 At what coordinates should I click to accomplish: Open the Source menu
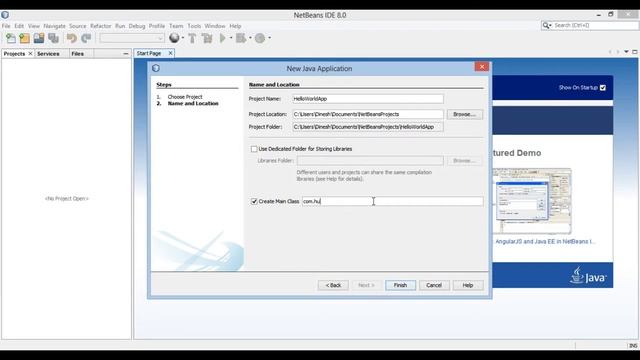(x=78, y=26)
